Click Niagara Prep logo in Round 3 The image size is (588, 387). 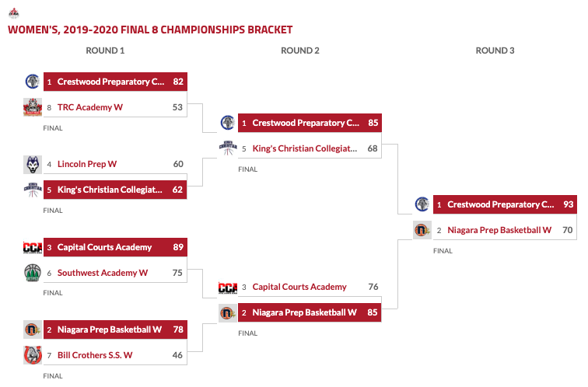pyautogui.click(x=422, y=230)
